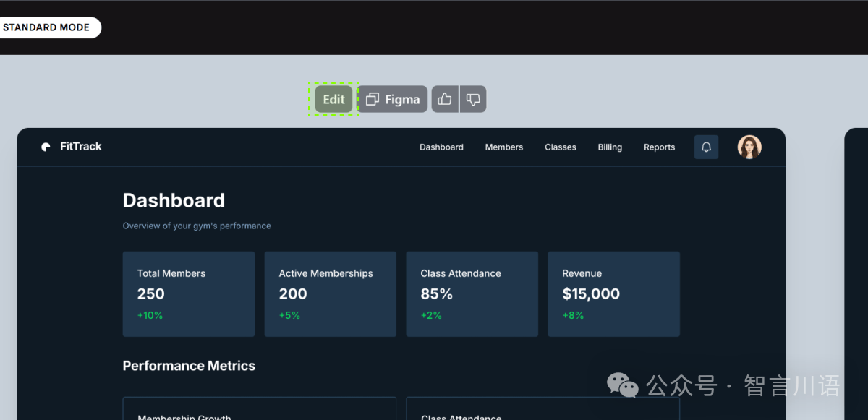Click the Figma copy icon

pos(373,99)
